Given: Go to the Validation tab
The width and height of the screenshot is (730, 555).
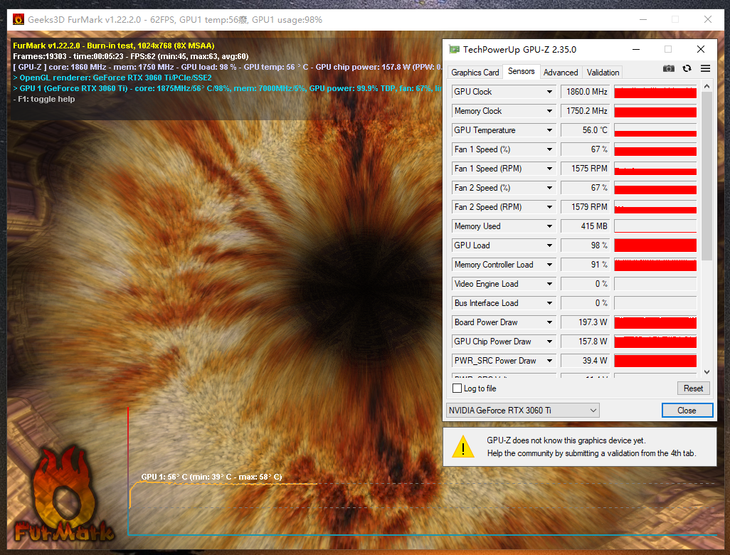Looking at the screenshot, I should 603,72.
